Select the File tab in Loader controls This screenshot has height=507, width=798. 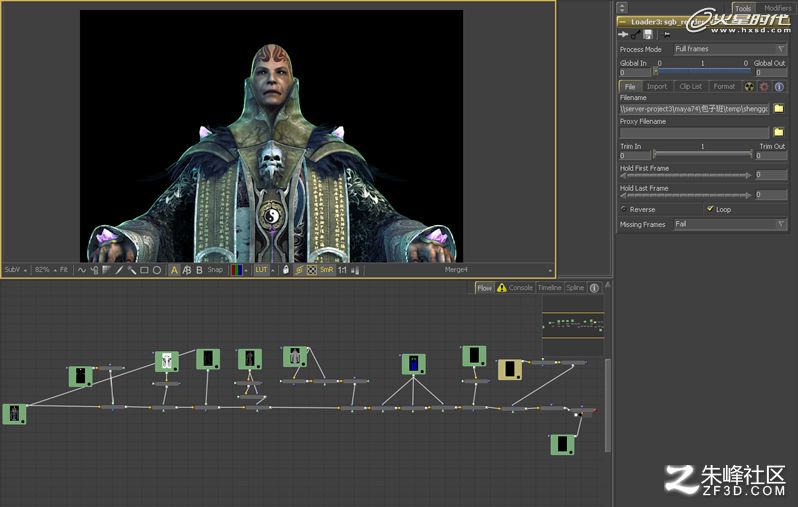[x=630, y=87]
